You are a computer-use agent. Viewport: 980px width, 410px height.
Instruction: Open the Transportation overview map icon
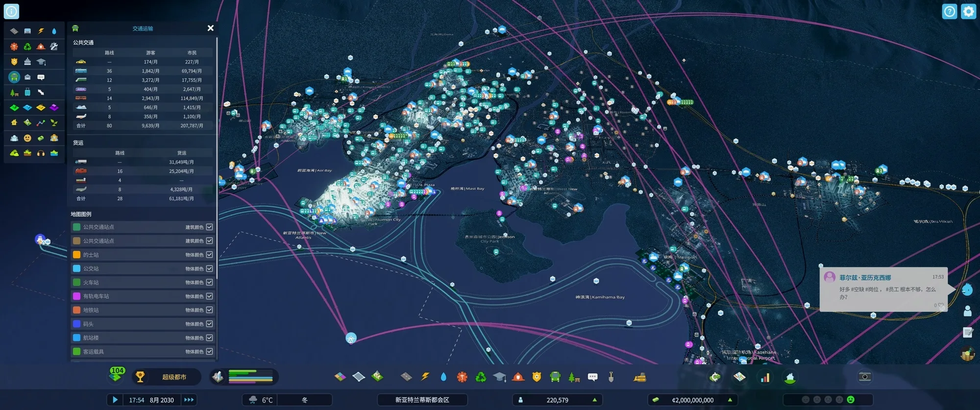tap(739, 377)
